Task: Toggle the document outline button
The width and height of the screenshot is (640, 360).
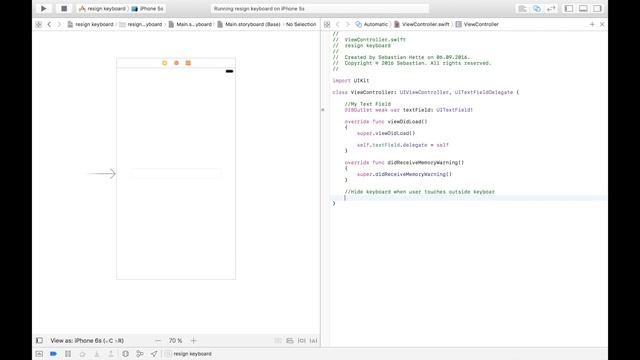Action: pos(39,340)
